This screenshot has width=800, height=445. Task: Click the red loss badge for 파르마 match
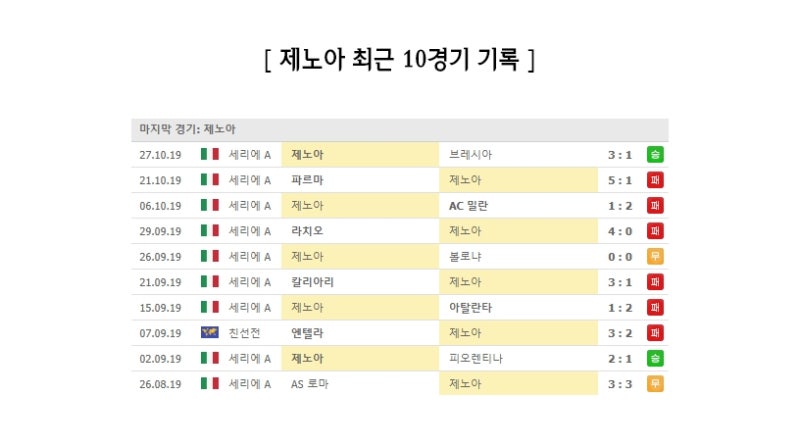pos(655,180)
